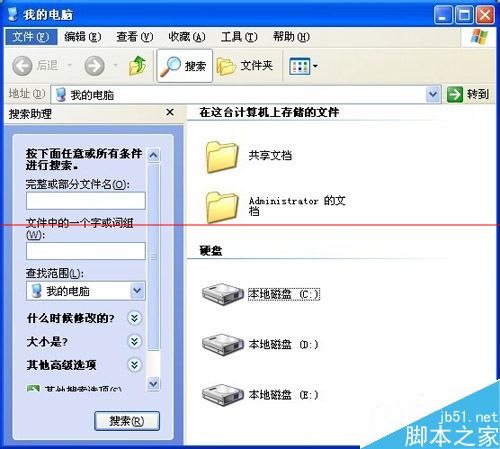
Task: Click the Search magnifier toolbar button
Action: tap(184, 66)
